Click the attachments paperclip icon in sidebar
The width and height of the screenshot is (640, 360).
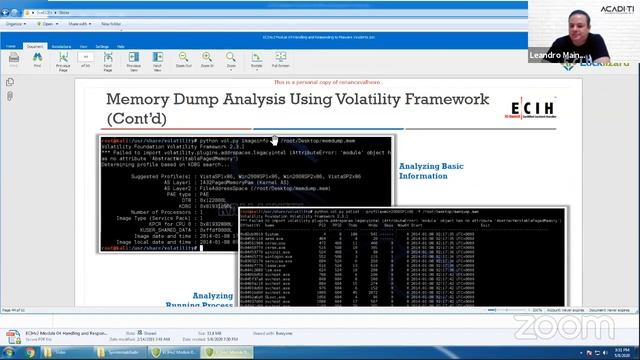click(10, 96)
